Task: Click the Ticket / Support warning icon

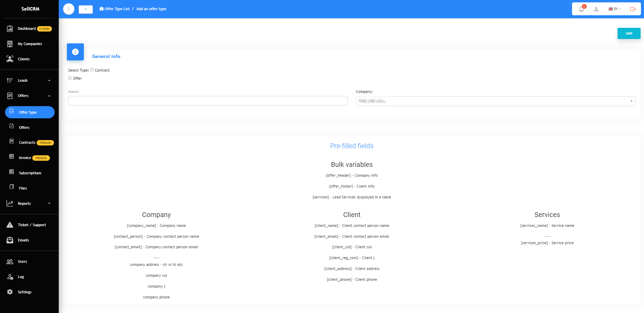Action: pos(10,225)
